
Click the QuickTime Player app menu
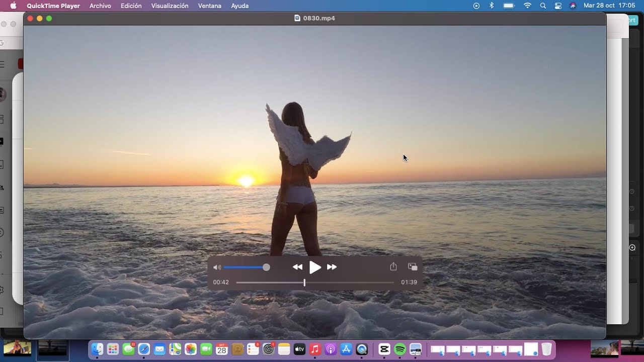[53, 6]
